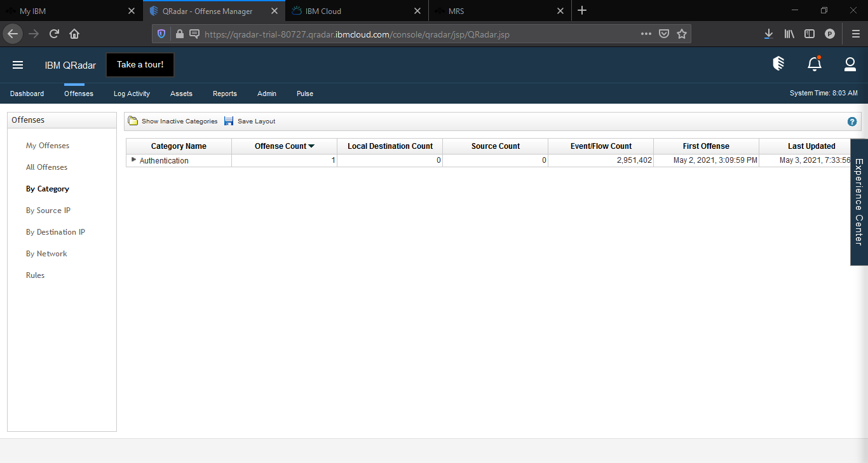Click the Save Layout disk icon
The height and width of the screenshot is (463, 868).
tap(229, 121)
